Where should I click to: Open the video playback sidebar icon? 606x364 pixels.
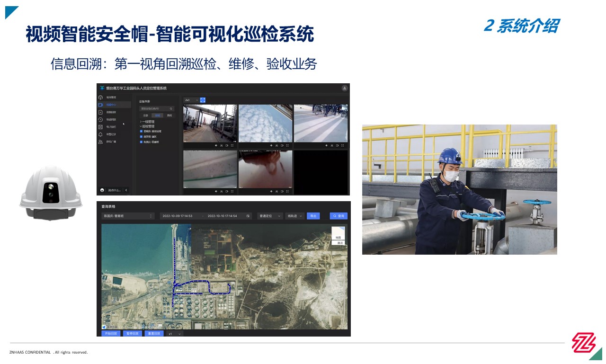(x=100, y=112)
